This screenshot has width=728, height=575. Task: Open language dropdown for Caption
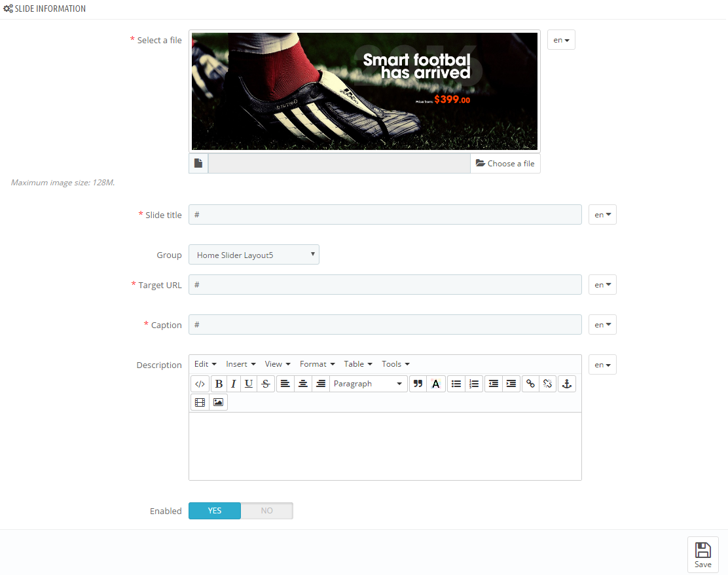pos(603,325)
